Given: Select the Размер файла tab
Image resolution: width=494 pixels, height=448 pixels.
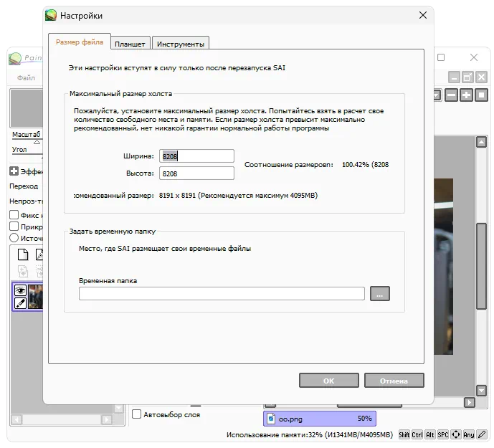Looking at the screenshot, I should pyautogui.click(x=80, y=42).
